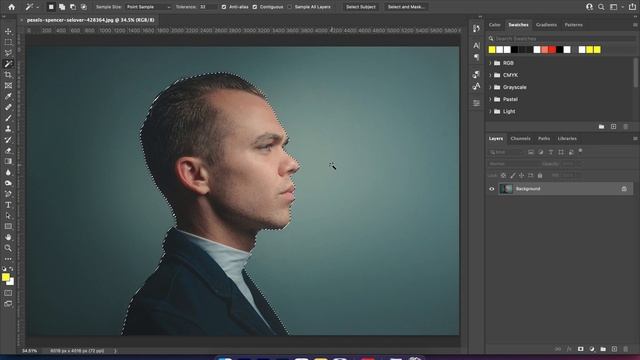Expand the CMYK swatch folder
This screenshot has height=360, width=640.
[490, 75]
